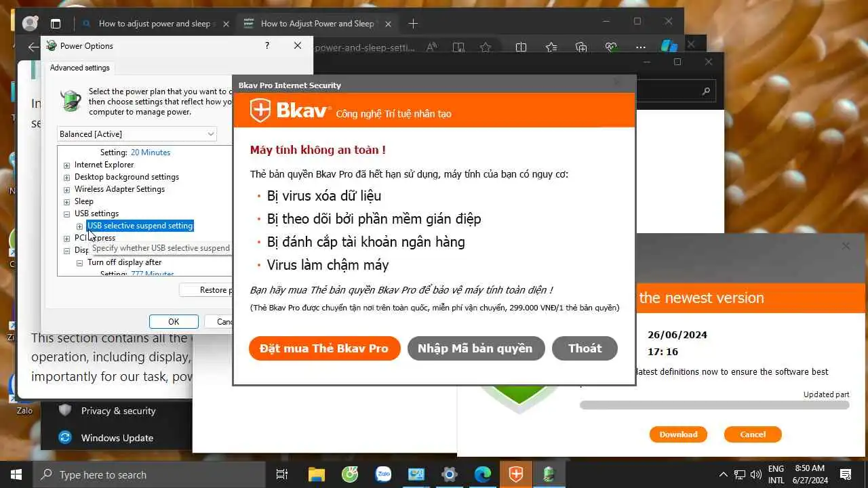Viewport: 868px width, 488px height.
Task: Go back using Edge back arrow
Action: tap(33, 47)
